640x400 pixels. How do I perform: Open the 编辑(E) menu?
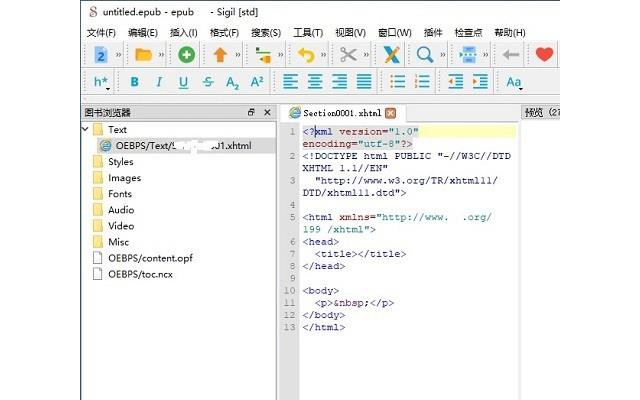point(143,33)
